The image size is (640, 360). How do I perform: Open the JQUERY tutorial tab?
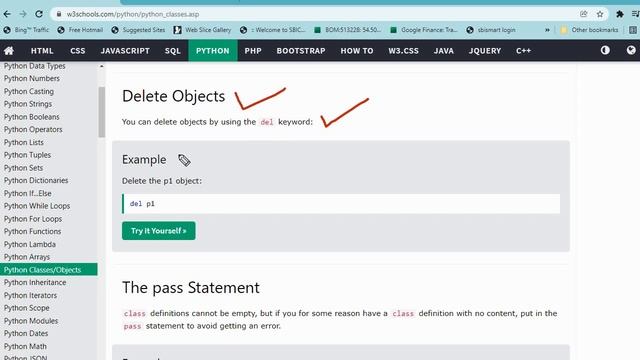pyautogui.click(x=484, y=51)
